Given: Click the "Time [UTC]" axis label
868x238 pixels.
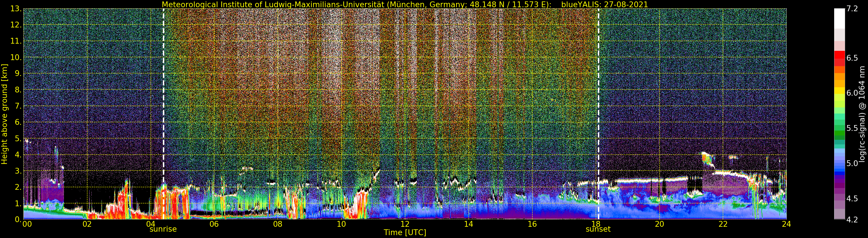Looking at the screenshot, I should point(405,233).
